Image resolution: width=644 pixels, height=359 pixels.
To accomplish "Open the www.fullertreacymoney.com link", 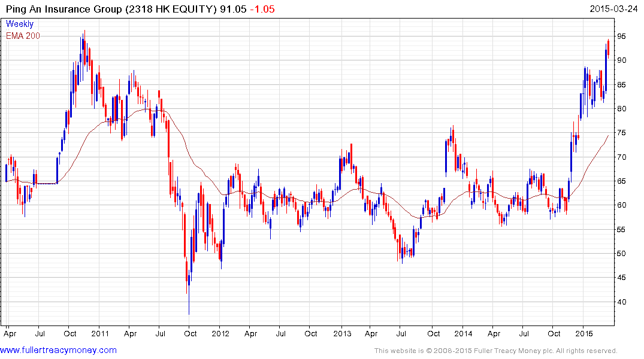I will [x=58, y=350].
